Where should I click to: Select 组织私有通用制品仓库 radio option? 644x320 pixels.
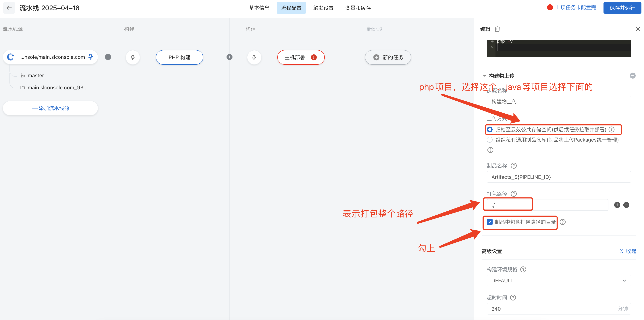(x=489, y=140)
